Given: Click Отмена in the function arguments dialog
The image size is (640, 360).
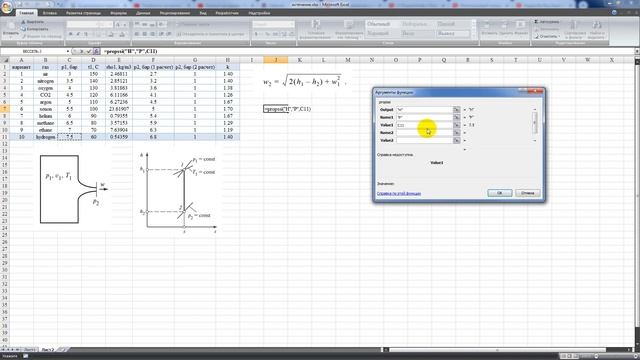Looking at the screenshot, I should (x=527, y=193).
